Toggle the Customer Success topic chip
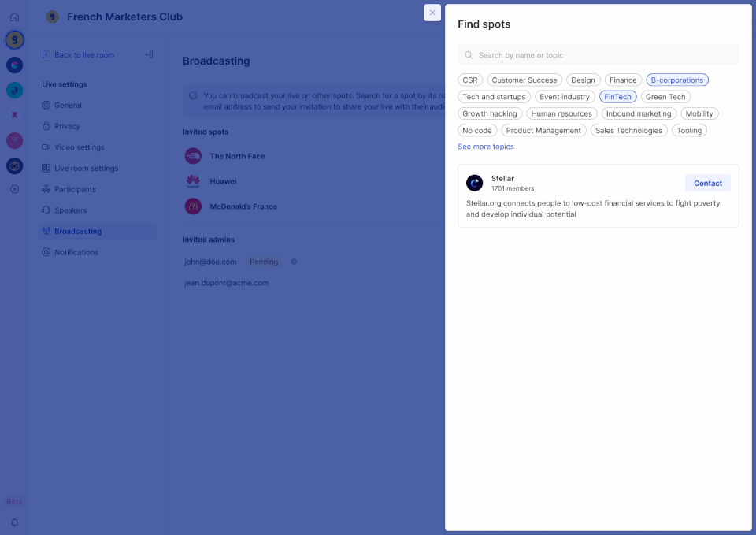 point(524,80)
